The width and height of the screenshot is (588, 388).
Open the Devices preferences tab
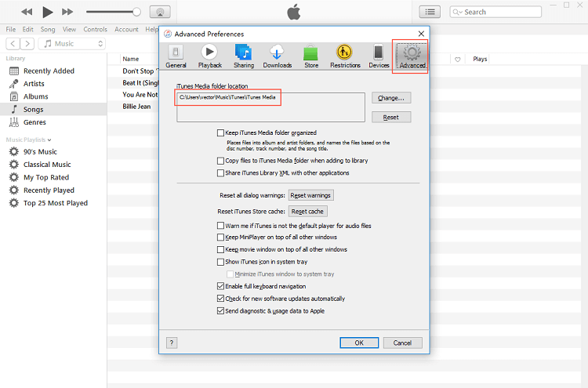379,56
